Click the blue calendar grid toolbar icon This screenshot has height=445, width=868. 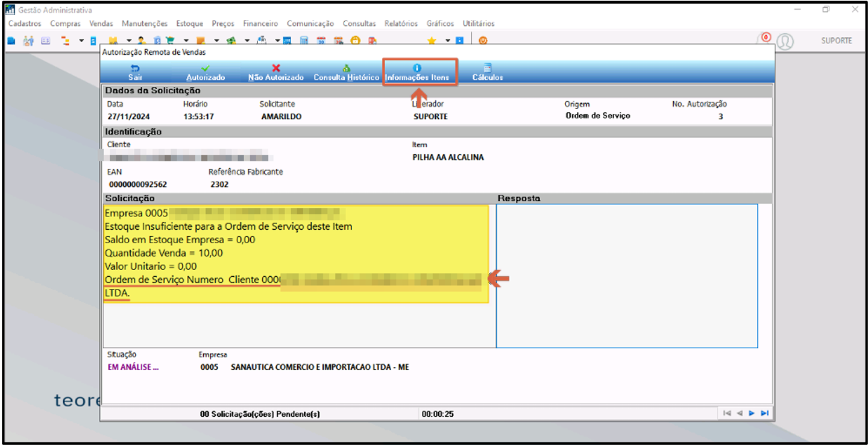[287, 41]
